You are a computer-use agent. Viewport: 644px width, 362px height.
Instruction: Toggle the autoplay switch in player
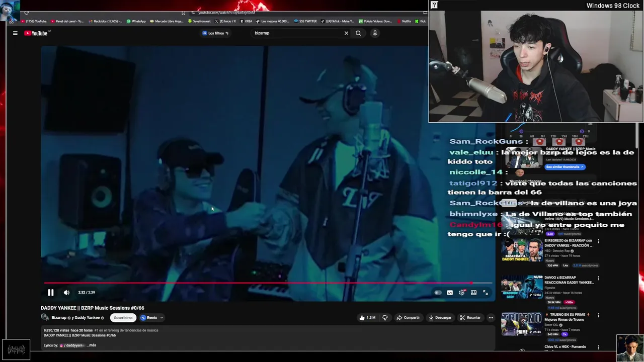438,293
